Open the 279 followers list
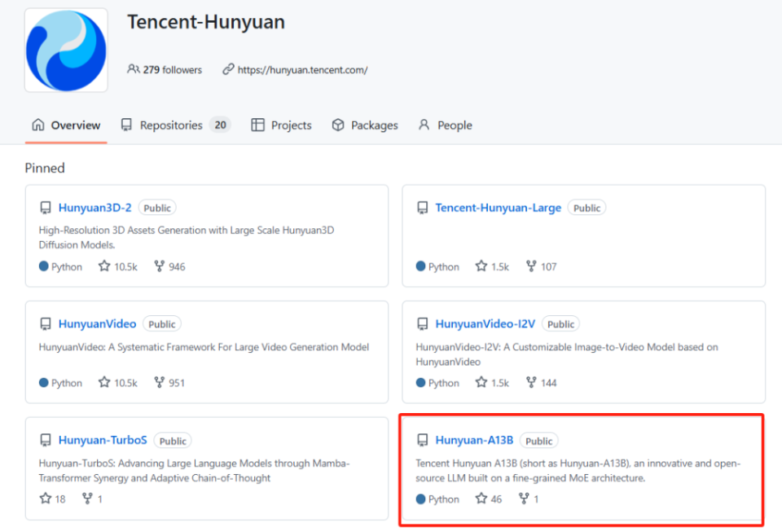The image size is (782, 532). 165,70
